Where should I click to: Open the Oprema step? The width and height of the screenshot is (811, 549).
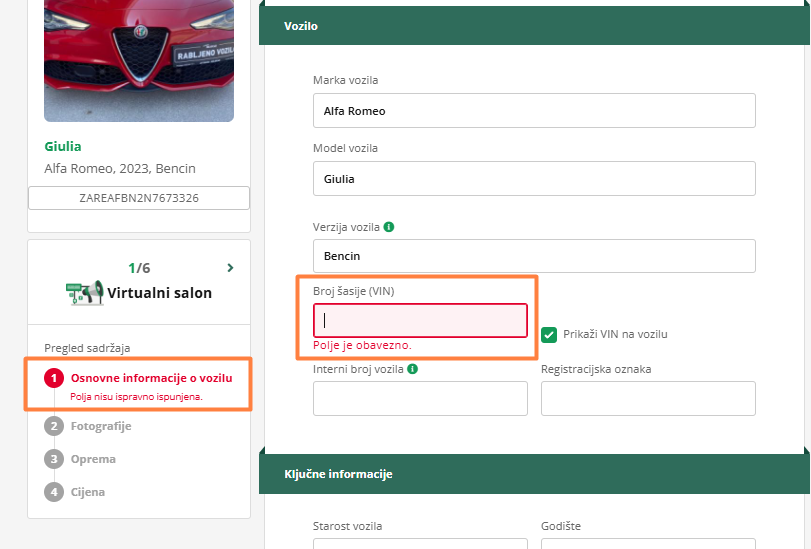tap(93, 459)
